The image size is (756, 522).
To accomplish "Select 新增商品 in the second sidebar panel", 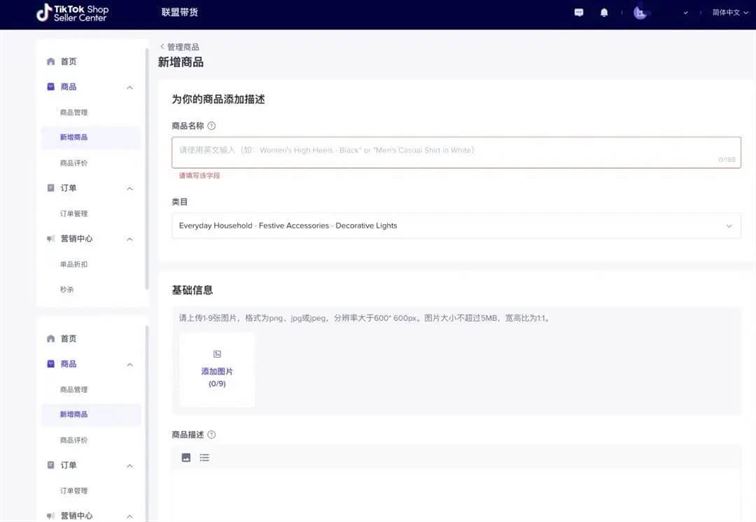I will 91,415.
